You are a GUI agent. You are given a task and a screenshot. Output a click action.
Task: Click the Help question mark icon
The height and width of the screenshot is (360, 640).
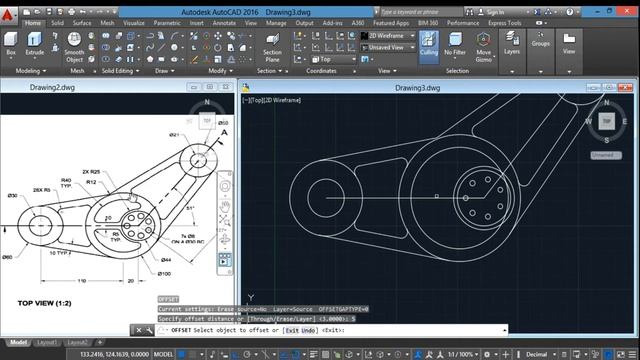click(x=570, y=12)
